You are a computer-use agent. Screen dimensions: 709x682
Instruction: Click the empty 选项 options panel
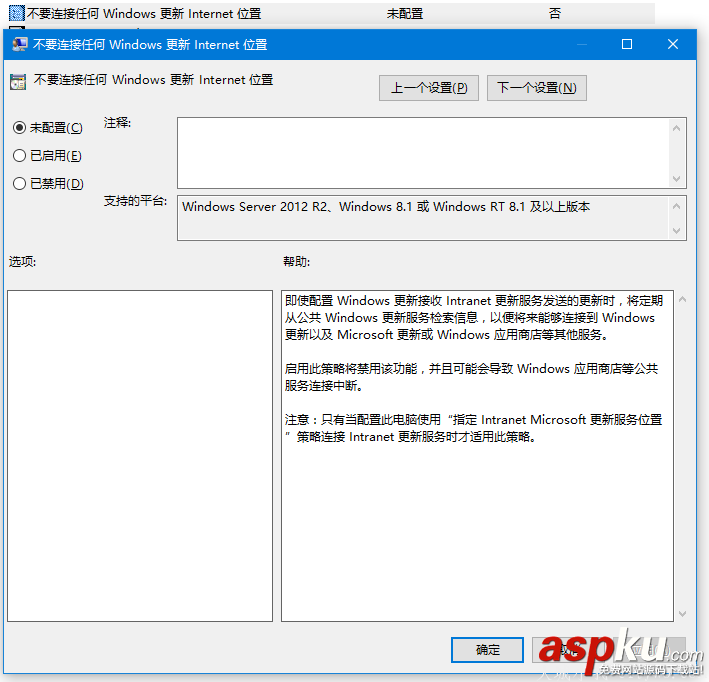pyautogui.click(x=140, y=456)
